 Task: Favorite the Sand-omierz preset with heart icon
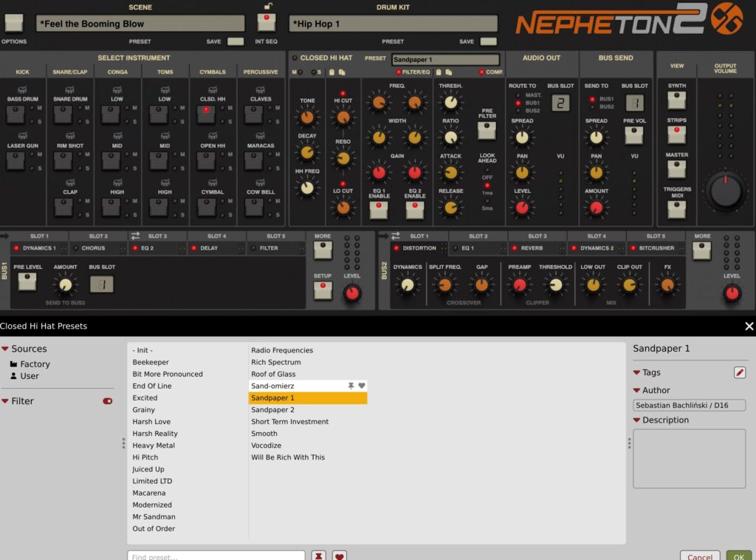362,386
